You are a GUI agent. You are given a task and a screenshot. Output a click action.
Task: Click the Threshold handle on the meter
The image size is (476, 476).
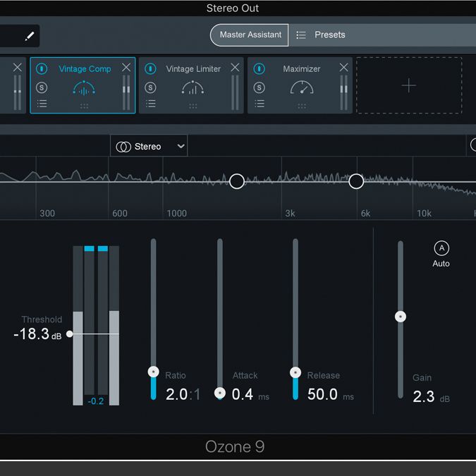coord(70,334)
